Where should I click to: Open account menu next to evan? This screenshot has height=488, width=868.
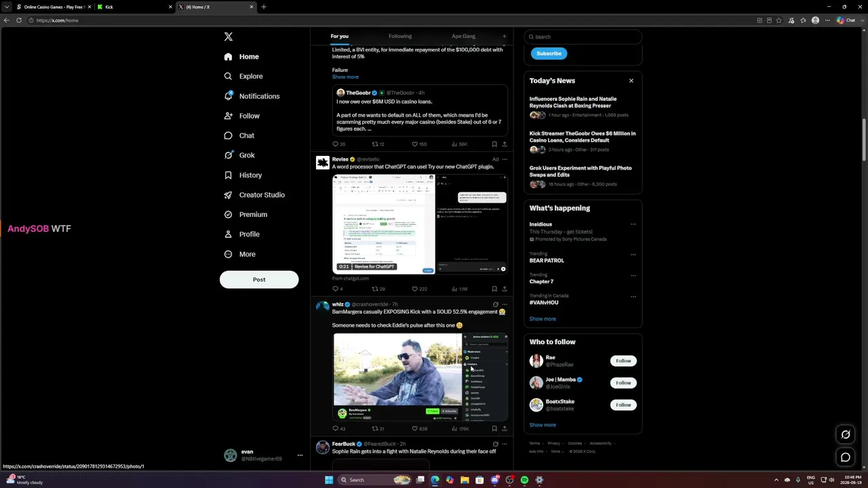point(300,455)
